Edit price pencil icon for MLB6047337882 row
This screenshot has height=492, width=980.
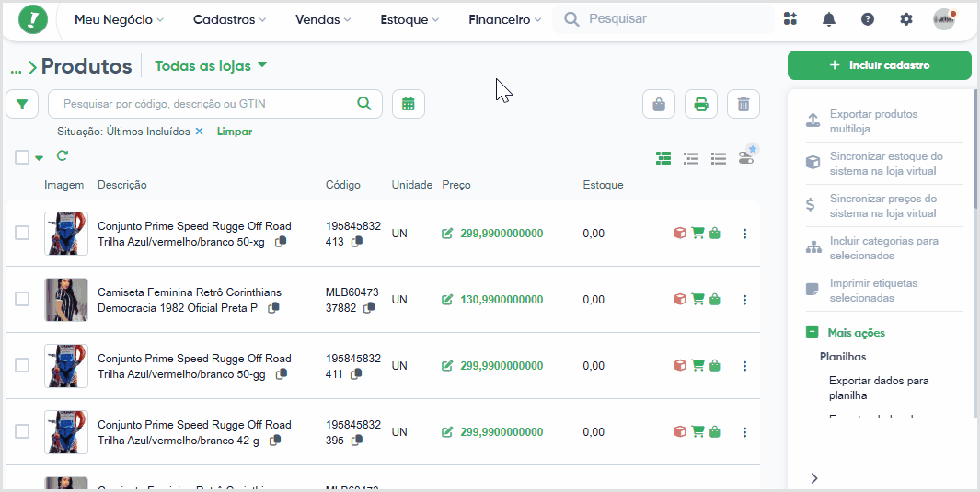pos(447,300)
